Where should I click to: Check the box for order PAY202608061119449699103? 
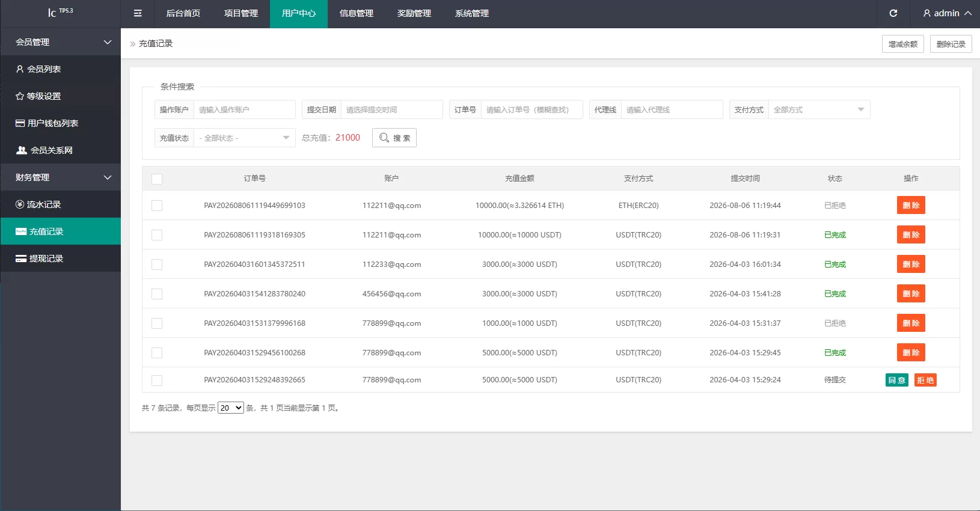pyautogui.click(x=157, y=206)
